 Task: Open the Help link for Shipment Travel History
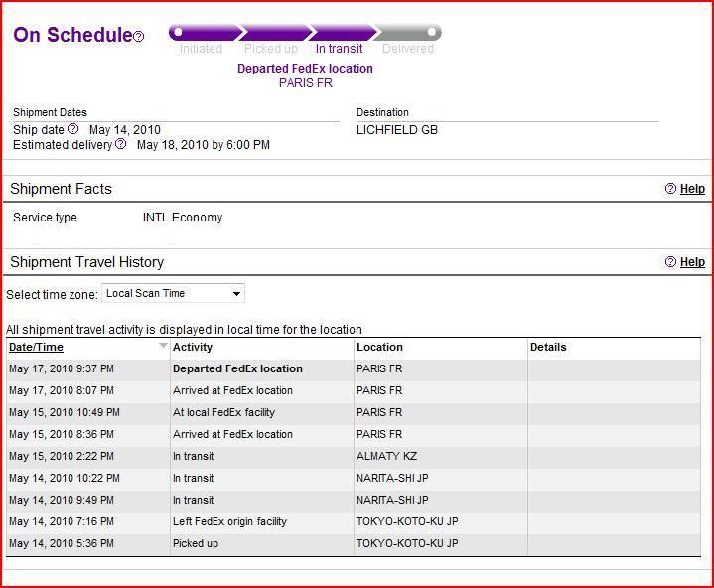(x=692, y=262)
